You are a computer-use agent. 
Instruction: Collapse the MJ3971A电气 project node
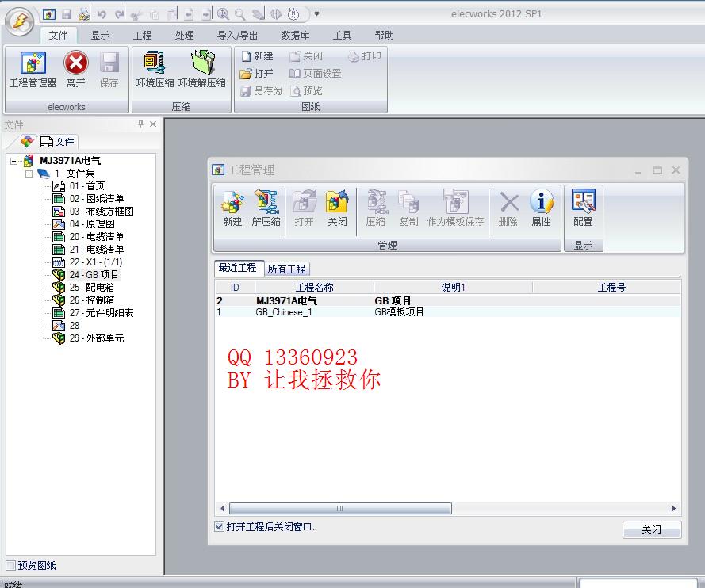(x=14, y=160)
